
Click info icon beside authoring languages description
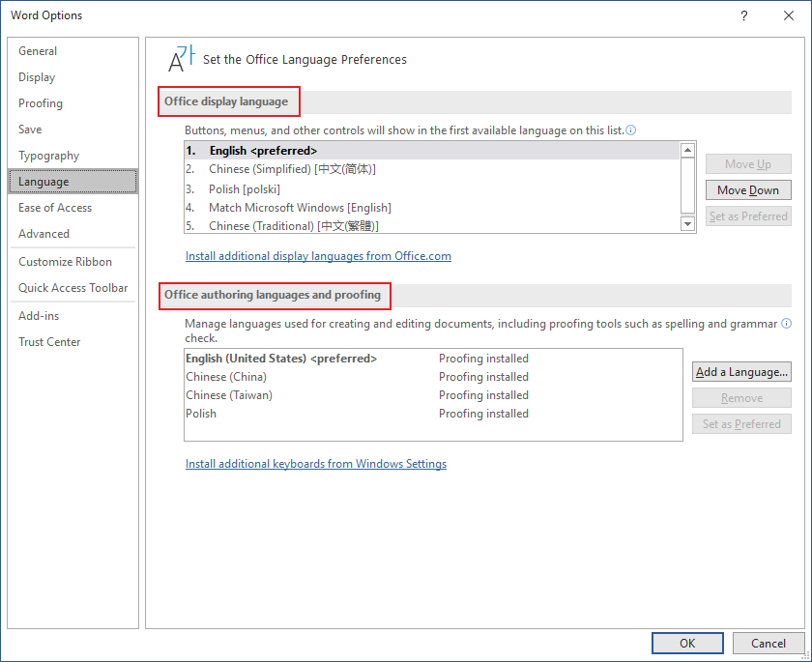click(786, 324)
